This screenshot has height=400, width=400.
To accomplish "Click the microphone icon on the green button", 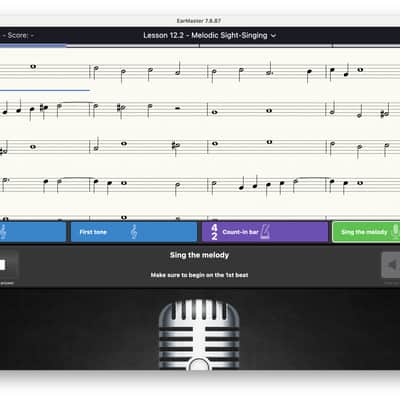I will tap(396, 232).
